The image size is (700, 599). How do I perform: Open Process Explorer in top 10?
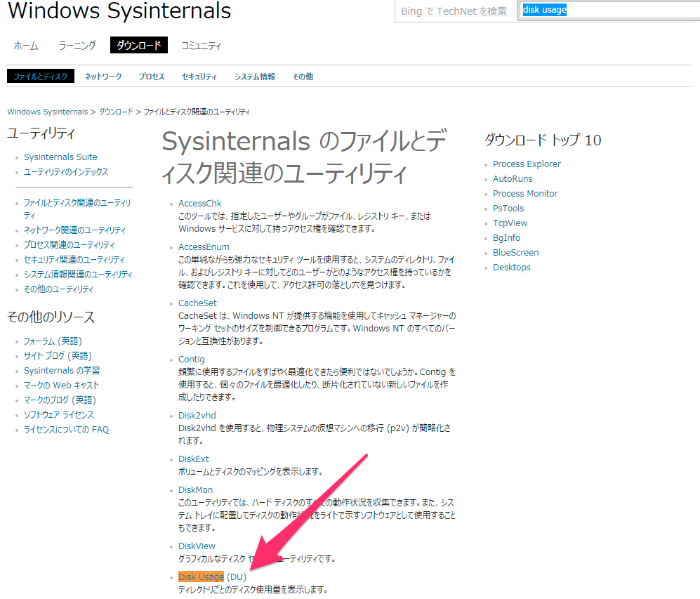[527, 164]
